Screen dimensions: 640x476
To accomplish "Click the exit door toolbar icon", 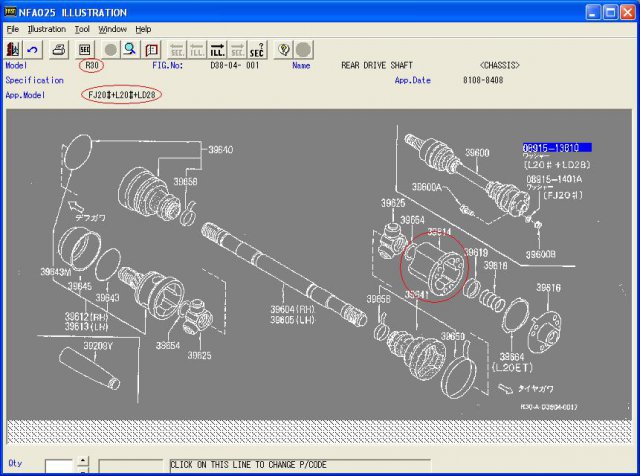I will coord(13,49).
